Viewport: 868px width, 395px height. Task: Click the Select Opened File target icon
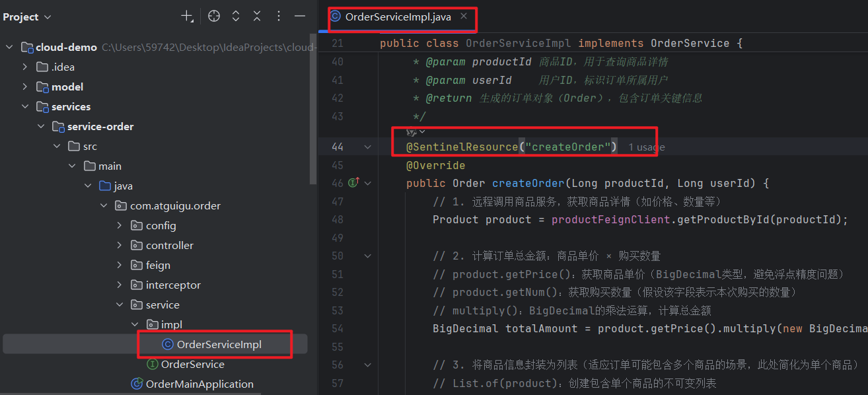coord(213,17)
